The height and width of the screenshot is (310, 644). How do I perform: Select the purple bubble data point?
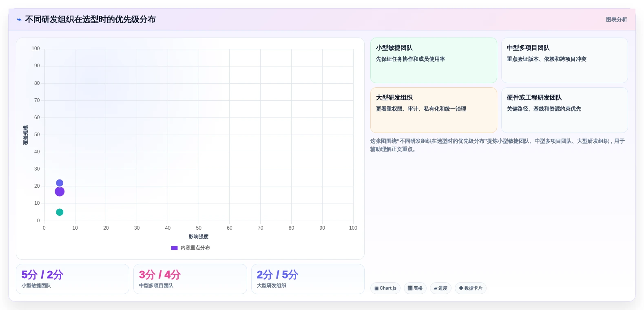pos(60,192)
